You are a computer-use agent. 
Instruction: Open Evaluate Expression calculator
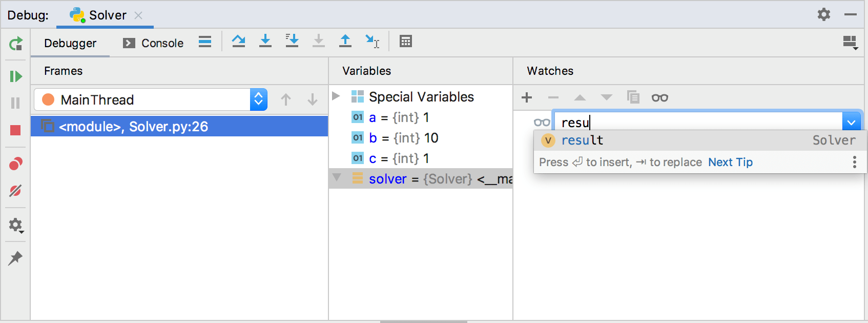pyautogui.click(x=406, y=41)
